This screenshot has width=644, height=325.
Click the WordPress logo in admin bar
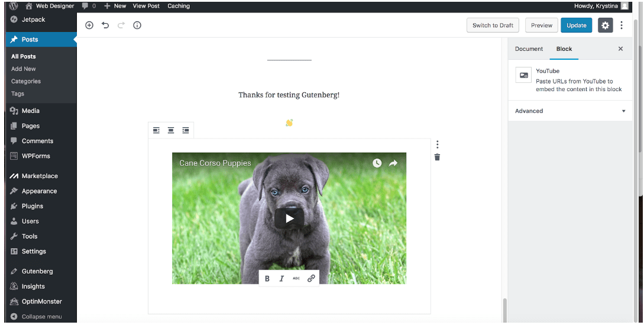click(14, 6)
